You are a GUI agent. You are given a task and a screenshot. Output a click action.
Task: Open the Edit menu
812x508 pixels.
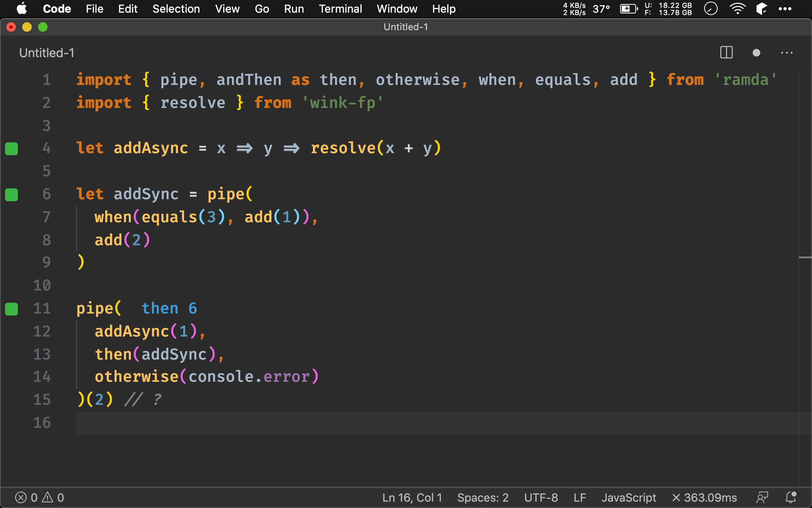pos(128,9)
